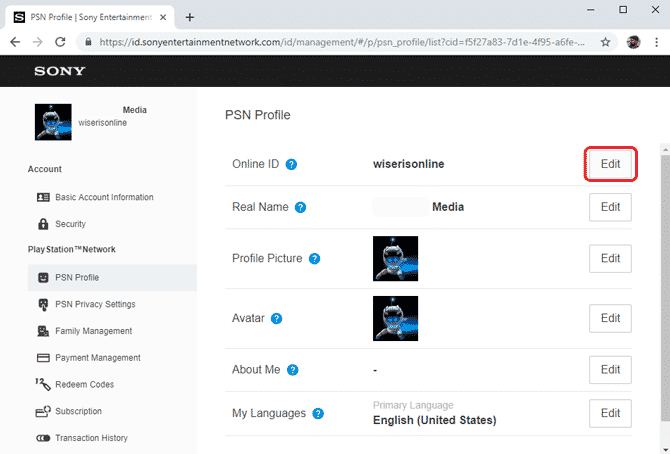Image resolution: width=670 pixels, height=454 pixels.
Task: Click the browser address bar URL
Action: 342,42
